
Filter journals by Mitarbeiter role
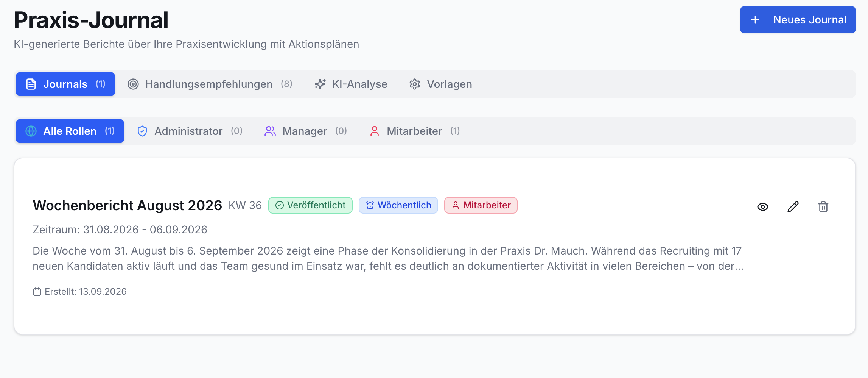pyautogui.click(x=414, y=131)
